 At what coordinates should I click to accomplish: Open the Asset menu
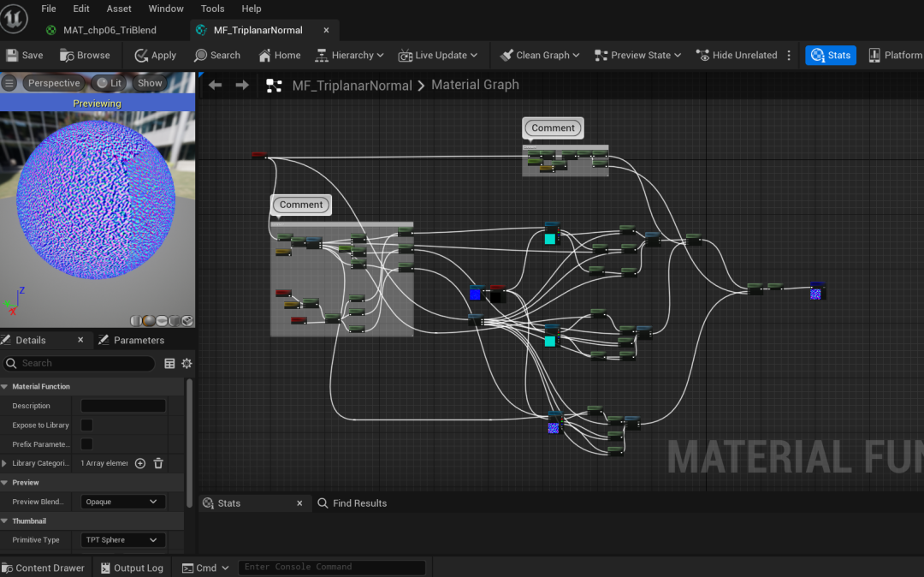[x=118, y=9]
